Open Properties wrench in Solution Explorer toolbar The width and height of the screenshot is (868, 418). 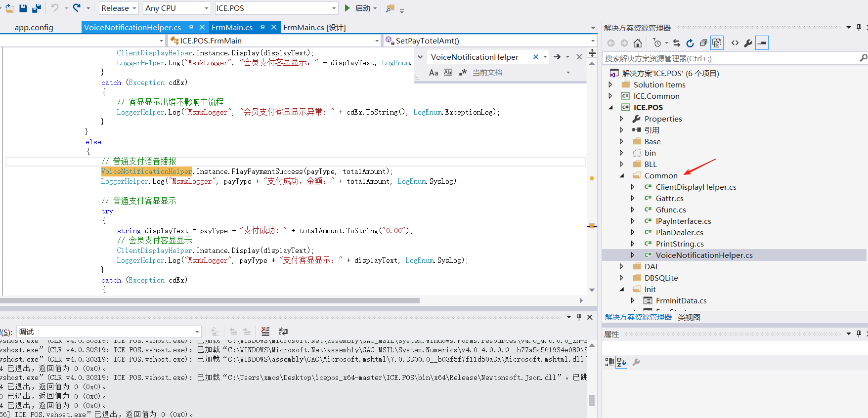tap(748, 43)
